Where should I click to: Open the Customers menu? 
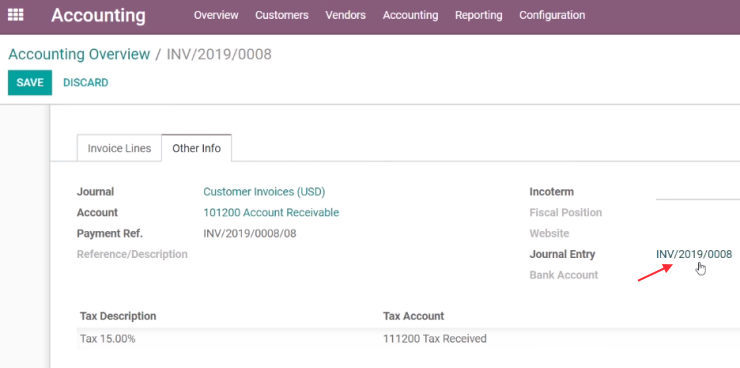coord(282,15)
